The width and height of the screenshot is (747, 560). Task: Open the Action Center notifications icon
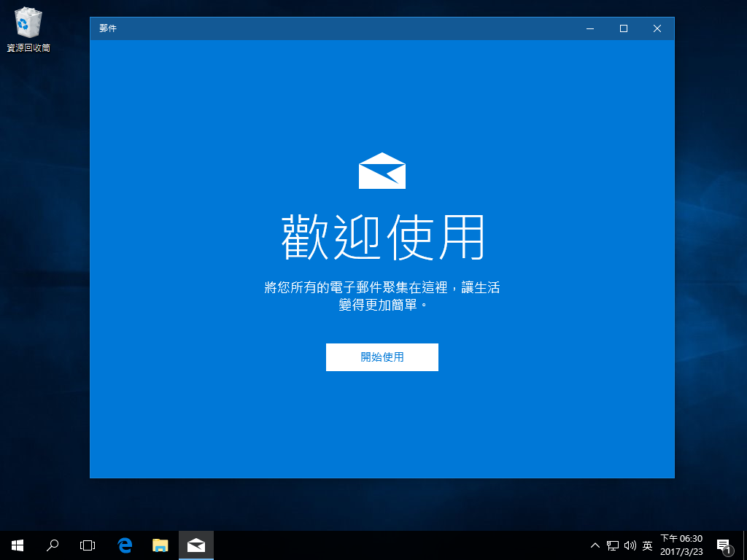click(x=724, y=545)
